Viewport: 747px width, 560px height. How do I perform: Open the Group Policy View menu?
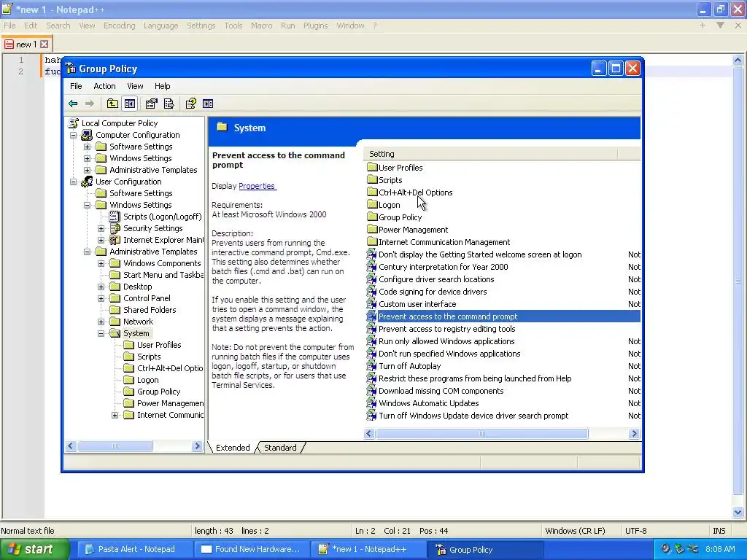(x=135, y=86)
